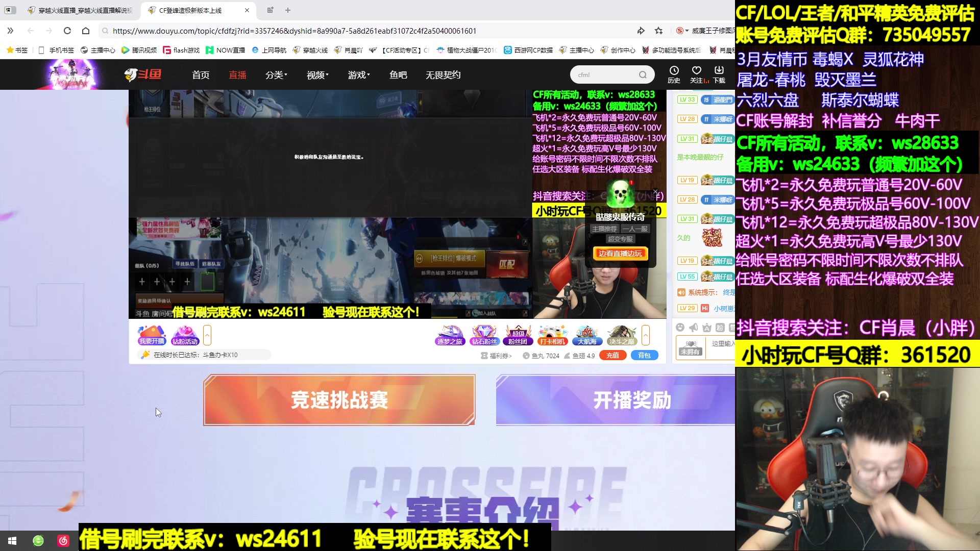
Task: Open the 穿越火线 bookmark
Action: [x=310, y=50]
